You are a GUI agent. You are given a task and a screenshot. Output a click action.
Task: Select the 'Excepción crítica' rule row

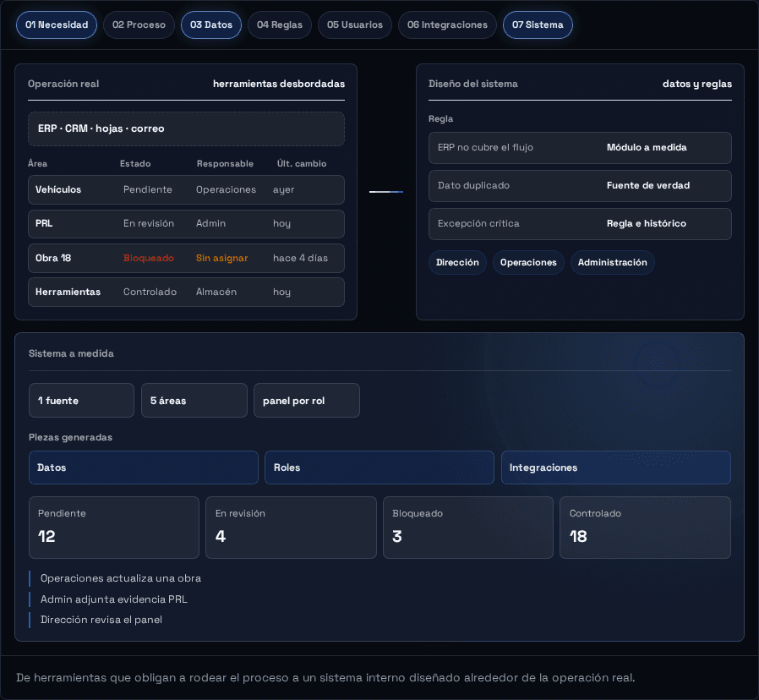pos(580,224)
